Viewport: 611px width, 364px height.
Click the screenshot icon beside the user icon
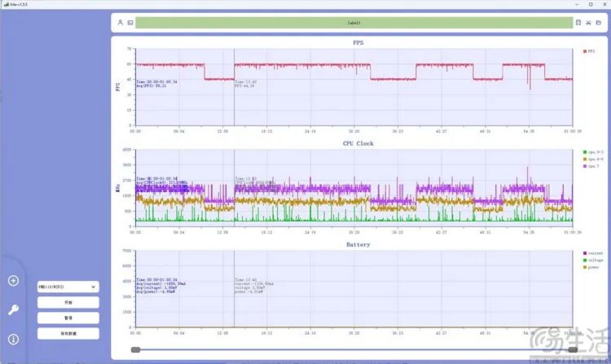pos(130,23)
